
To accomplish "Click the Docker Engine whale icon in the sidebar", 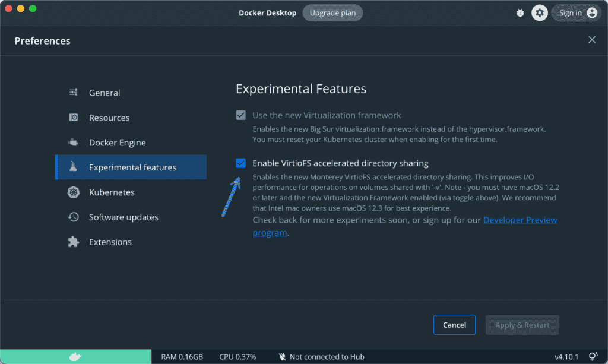I will [x=73, y=143].
